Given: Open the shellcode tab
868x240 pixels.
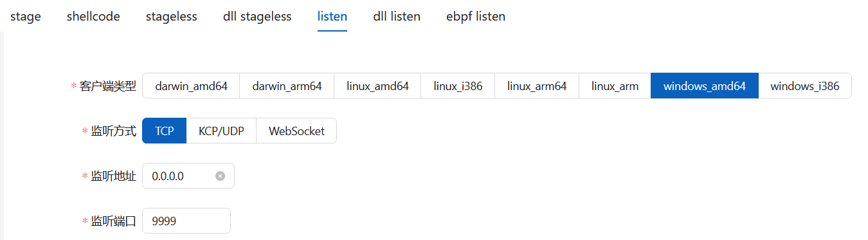Looking at the screenshot, I should (93, 16).
